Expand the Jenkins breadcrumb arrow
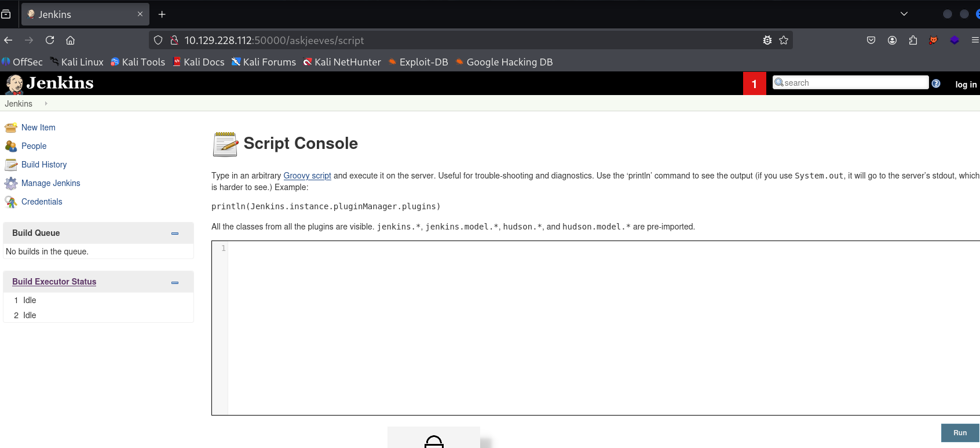Screen dimensions: 980x448 click(x=46, y=104)
